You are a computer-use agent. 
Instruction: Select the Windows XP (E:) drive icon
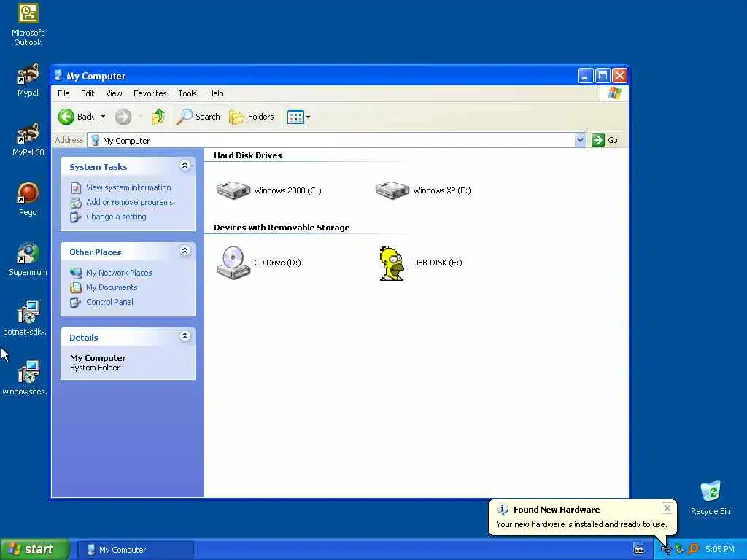[x=392, y=190]
